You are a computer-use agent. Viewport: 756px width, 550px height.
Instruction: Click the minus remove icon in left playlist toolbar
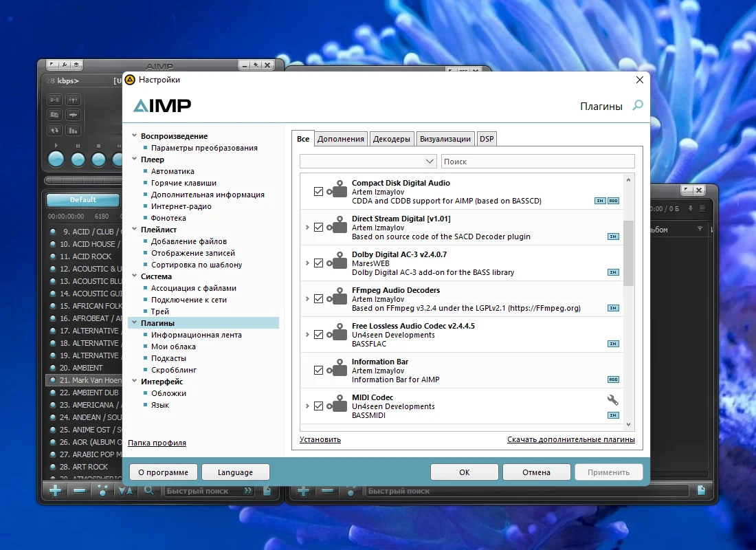click(79, 491)
